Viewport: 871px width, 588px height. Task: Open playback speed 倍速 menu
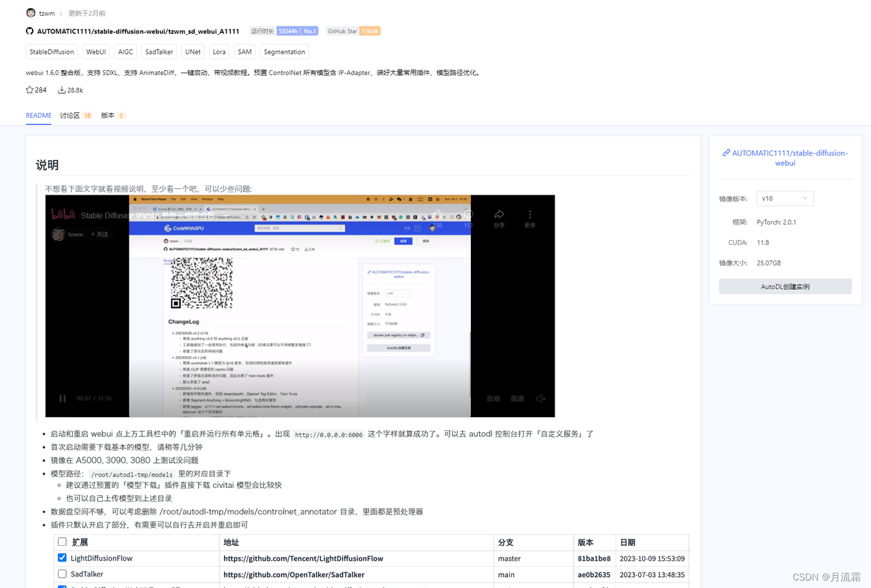click(x=517, y=399)
